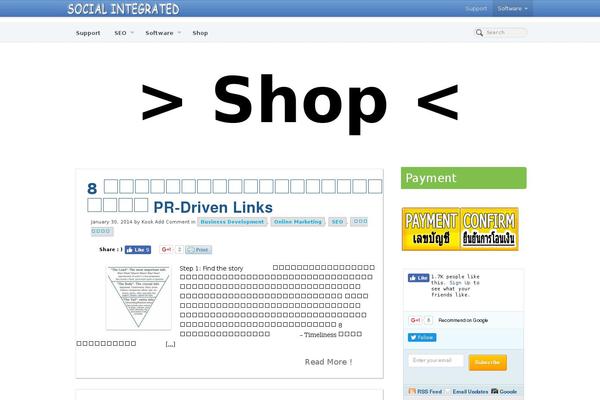Open the inverted pyramid article thumbnail

point(139,297)
